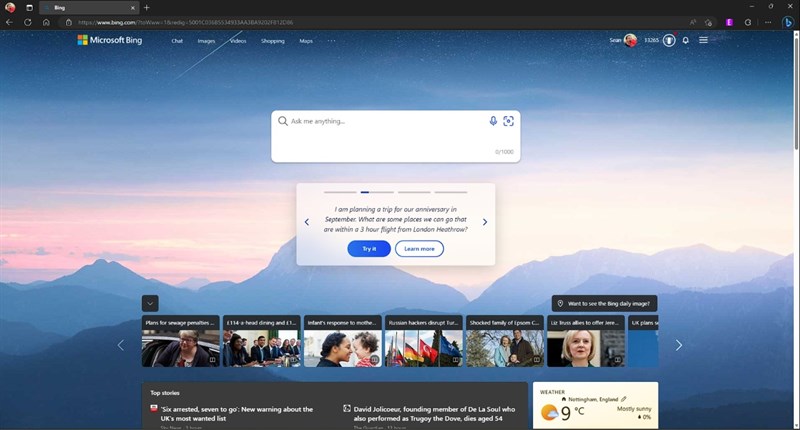Reload the page with the refresh icon
The height and width of the screenshot is (430, 800).
pyautogui.click(x=28, y=22)
